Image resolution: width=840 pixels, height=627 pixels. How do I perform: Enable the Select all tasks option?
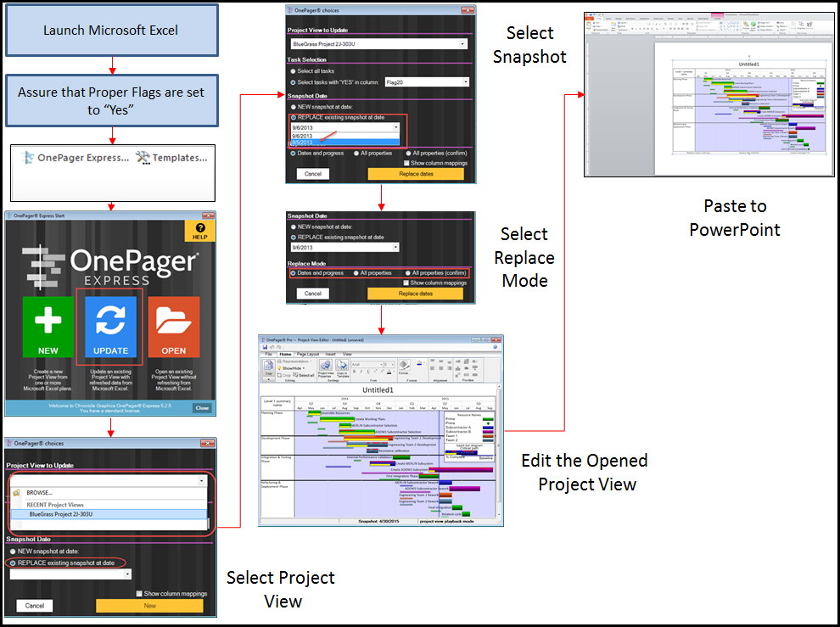(x=292, y=71)
